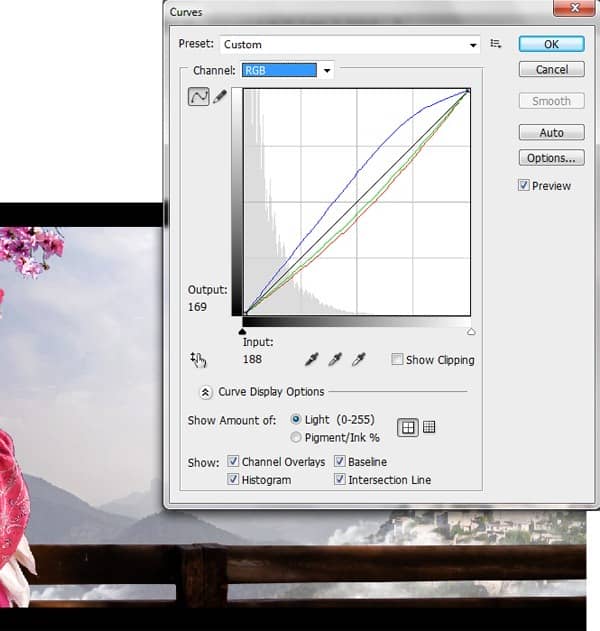Open the Preset dropdown

pos(350,44)
